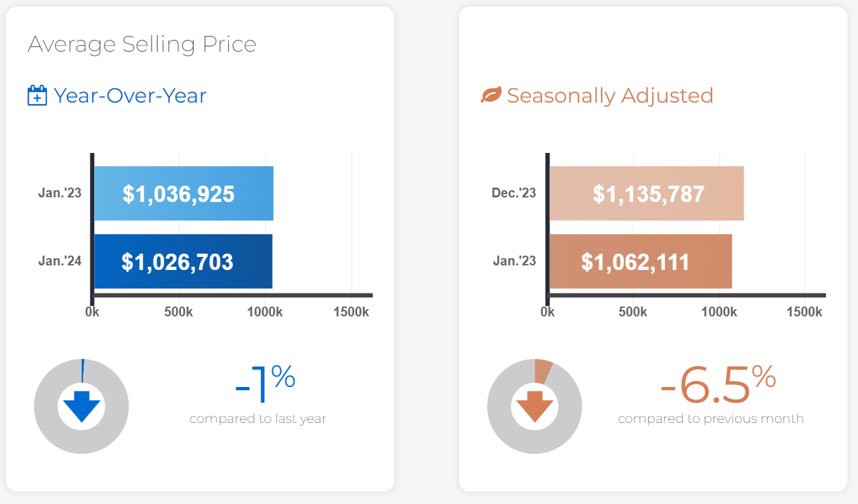Click the Year-Over-Year heading
The image size is (858, 504).
point(130,96)
